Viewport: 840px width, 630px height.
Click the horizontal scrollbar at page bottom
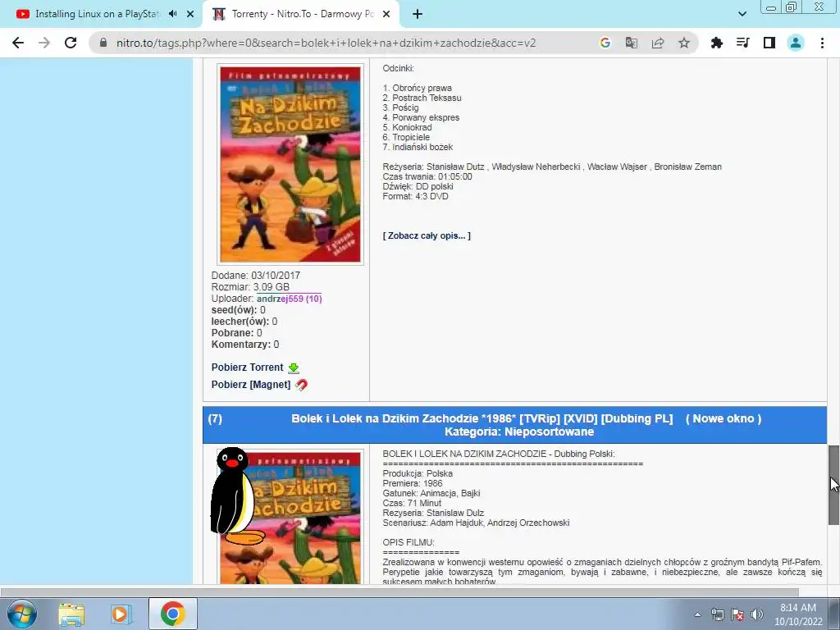point(399,591)
